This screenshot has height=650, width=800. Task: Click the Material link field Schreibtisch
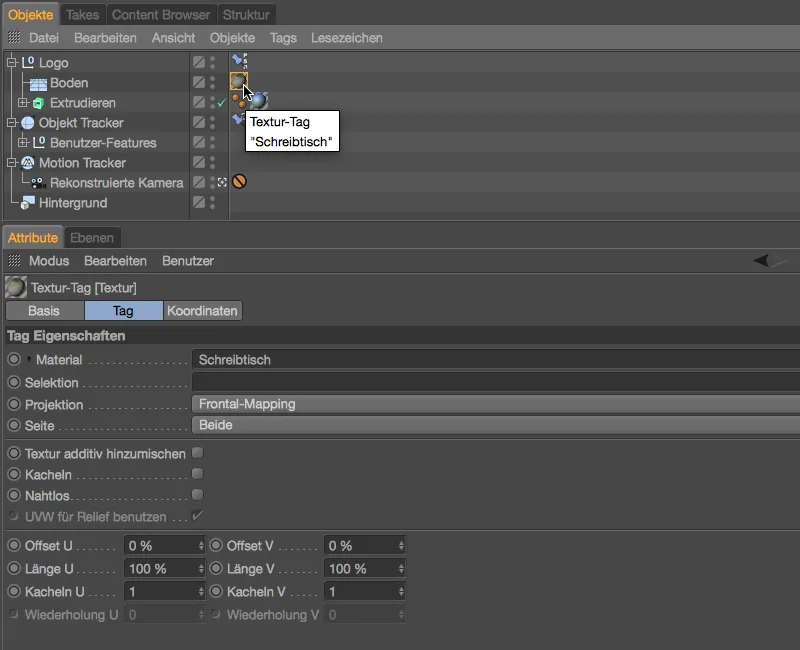coord(496,360)
